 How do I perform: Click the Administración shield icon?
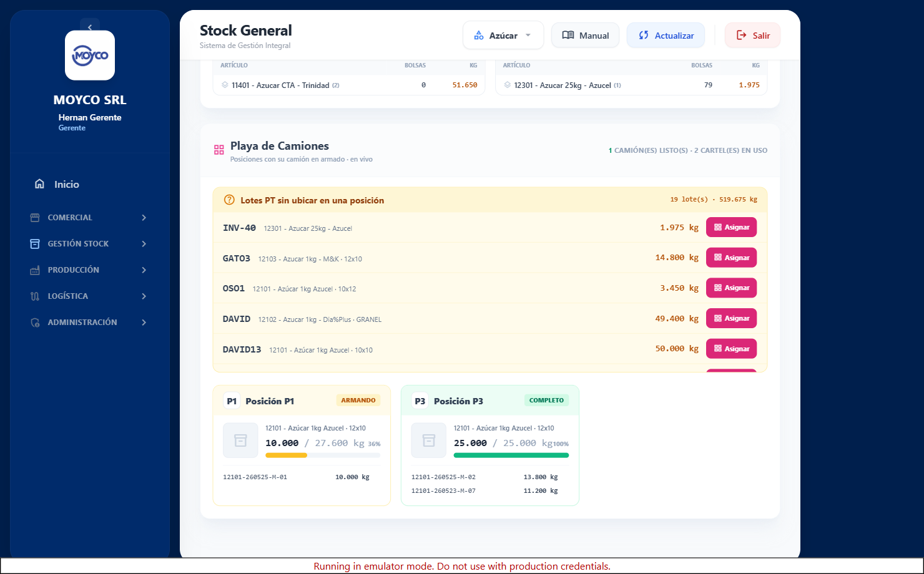pos(35,323)
